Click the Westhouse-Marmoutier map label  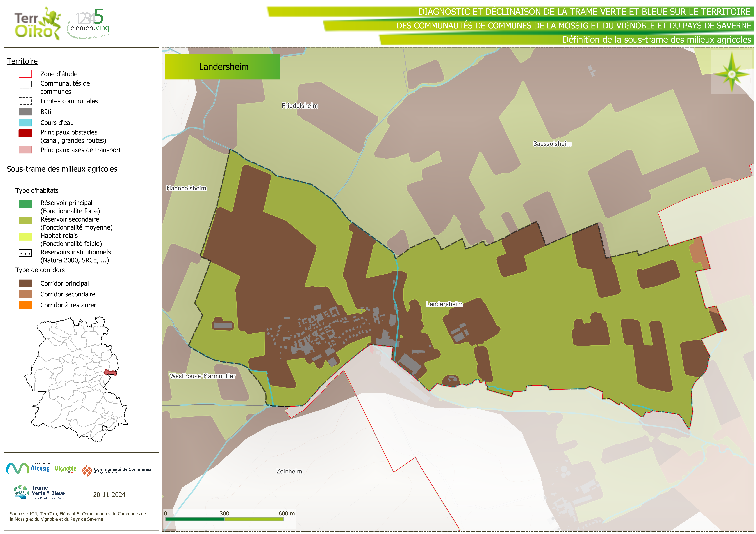[203, 376]
